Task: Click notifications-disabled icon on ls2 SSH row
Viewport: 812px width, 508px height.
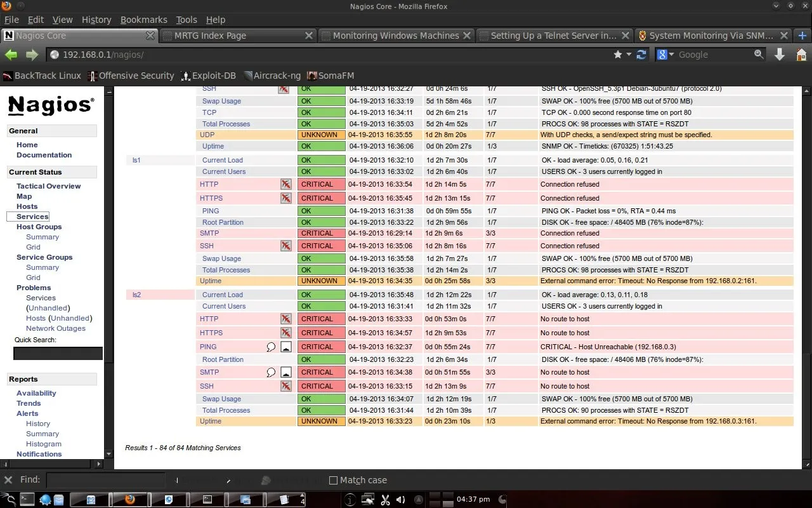Action: 286,386
